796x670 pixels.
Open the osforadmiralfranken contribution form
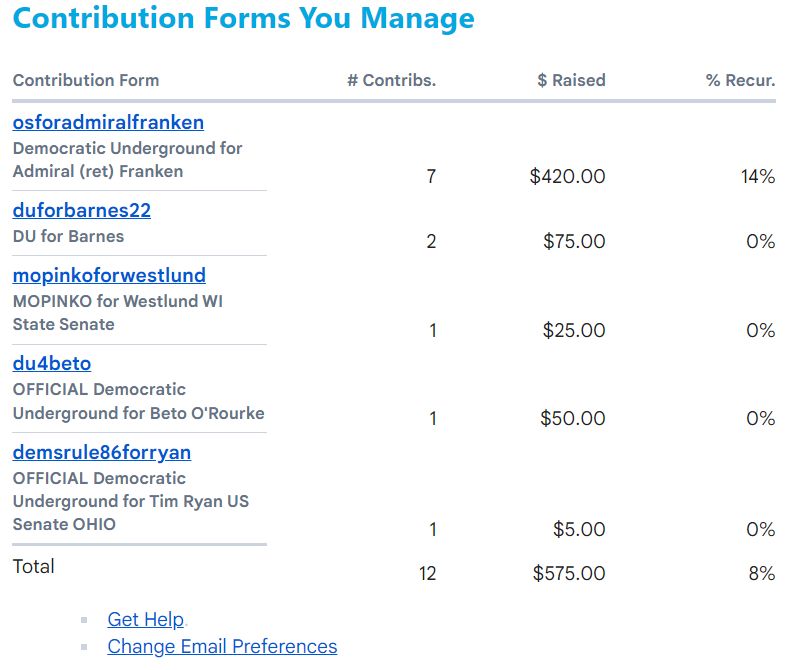click(108, 122)
